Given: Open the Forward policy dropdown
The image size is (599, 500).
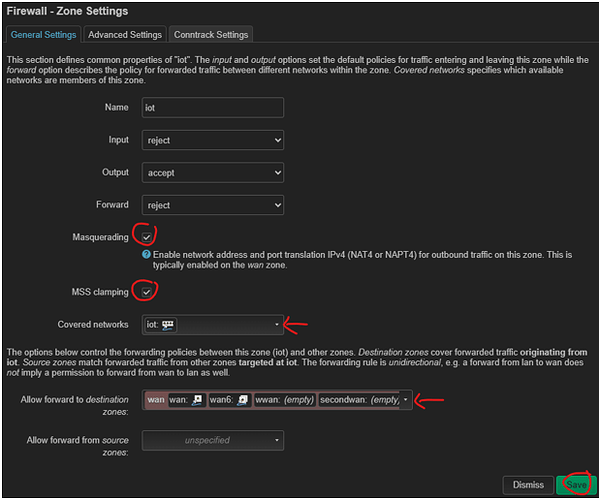Looking at the screenshot, I should (x=213, y=205).
